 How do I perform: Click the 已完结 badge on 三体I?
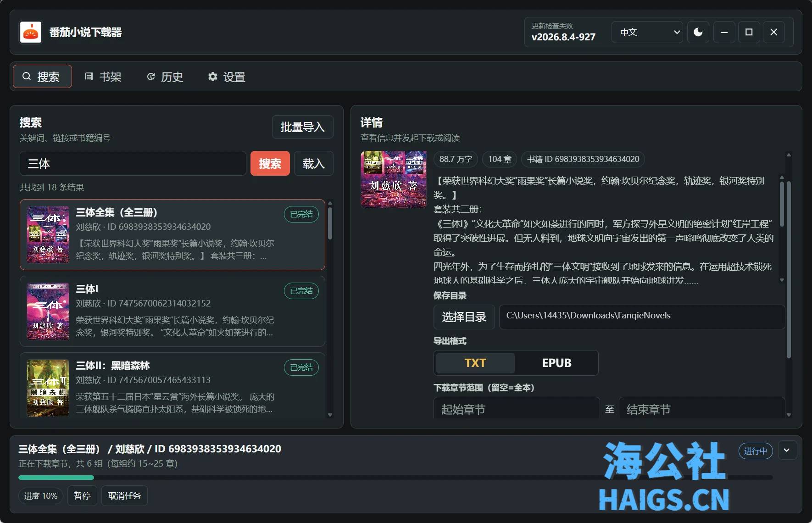(301, 291)
